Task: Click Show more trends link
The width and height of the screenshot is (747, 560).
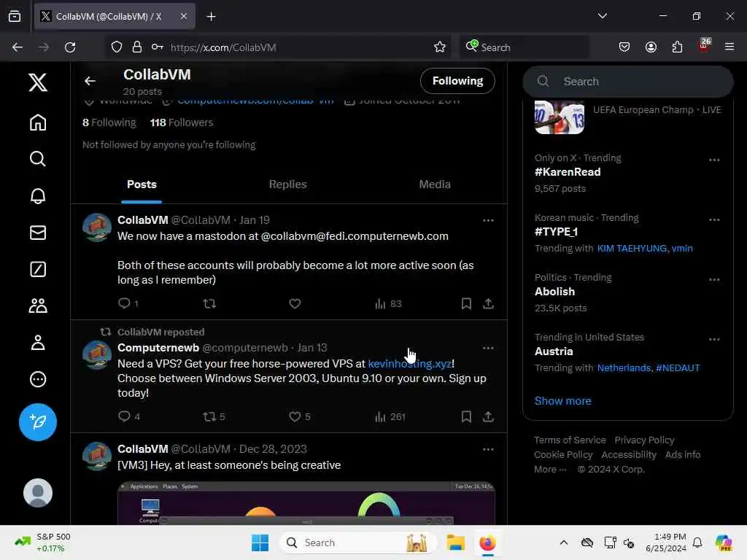Action: 562,401
